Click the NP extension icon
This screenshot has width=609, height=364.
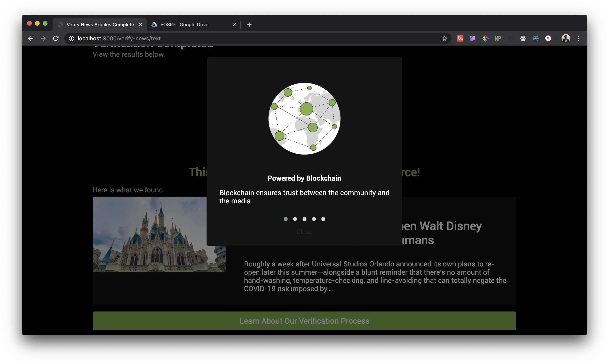498,39
